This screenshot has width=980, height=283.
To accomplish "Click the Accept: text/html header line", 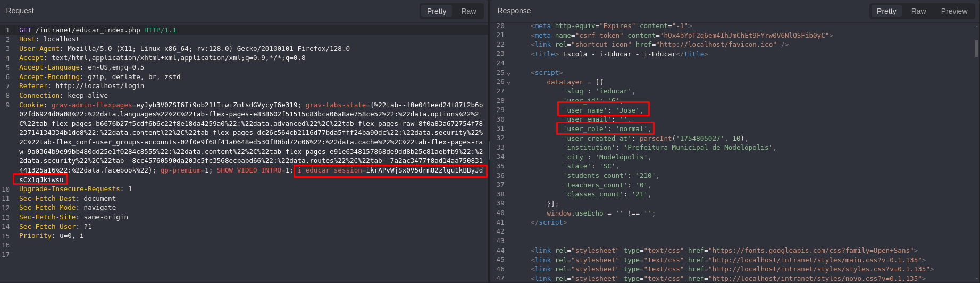I will 162,58.
